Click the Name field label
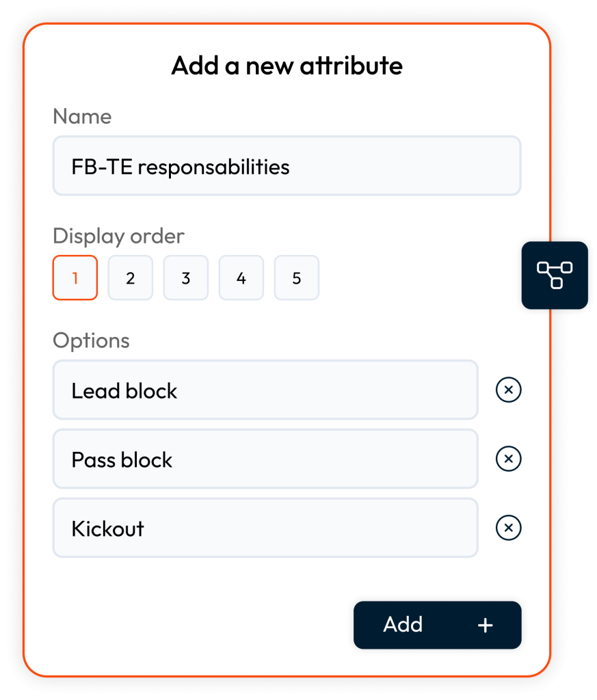 click(x=82, y=117)
